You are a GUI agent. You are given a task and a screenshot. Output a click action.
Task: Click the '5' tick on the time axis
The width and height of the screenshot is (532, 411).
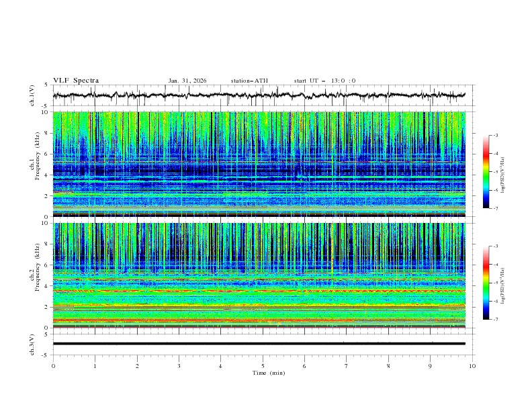(x=263, y=366)
